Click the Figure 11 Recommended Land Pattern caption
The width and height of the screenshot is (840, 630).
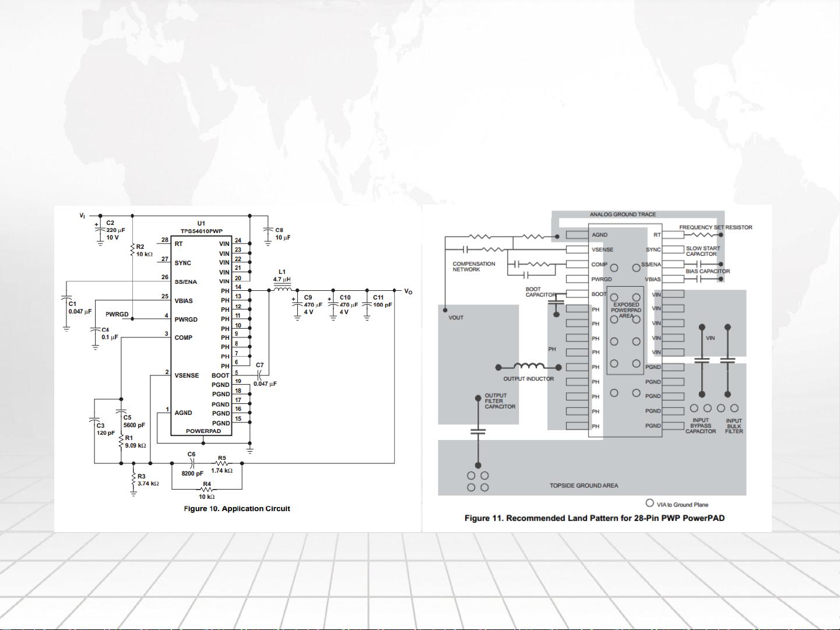(594, 518)
